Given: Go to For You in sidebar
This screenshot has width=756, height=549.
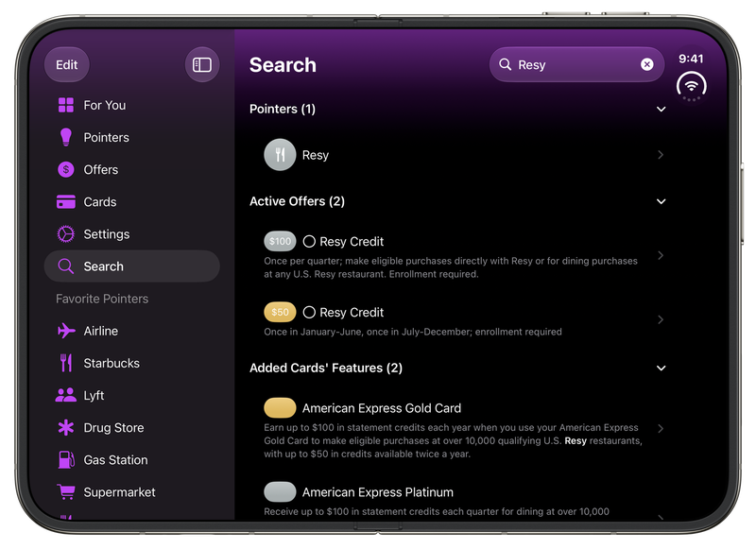Looking at the screenshot, I should click(x=131, y=105).
